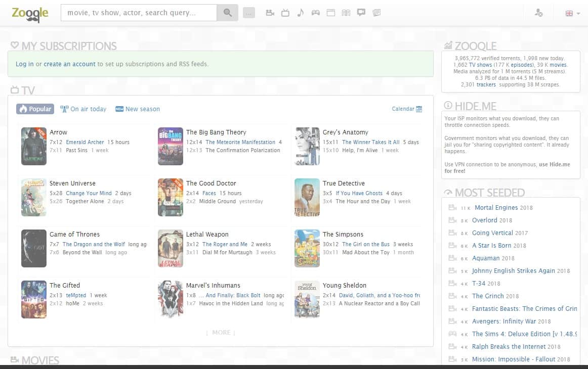588x369 pixels.
Task: Open episode The Girl on the Bus
Action: click(x=366, y=244)
